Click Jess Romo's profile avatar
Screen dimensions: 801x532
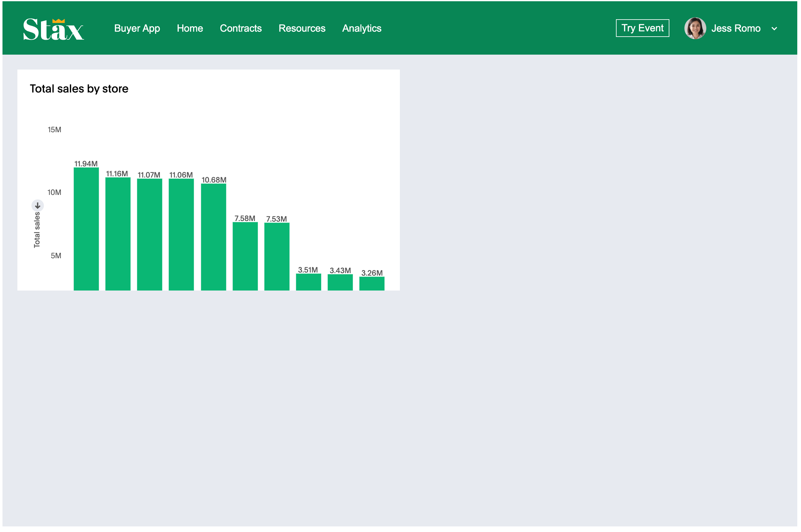click(695, 28)
